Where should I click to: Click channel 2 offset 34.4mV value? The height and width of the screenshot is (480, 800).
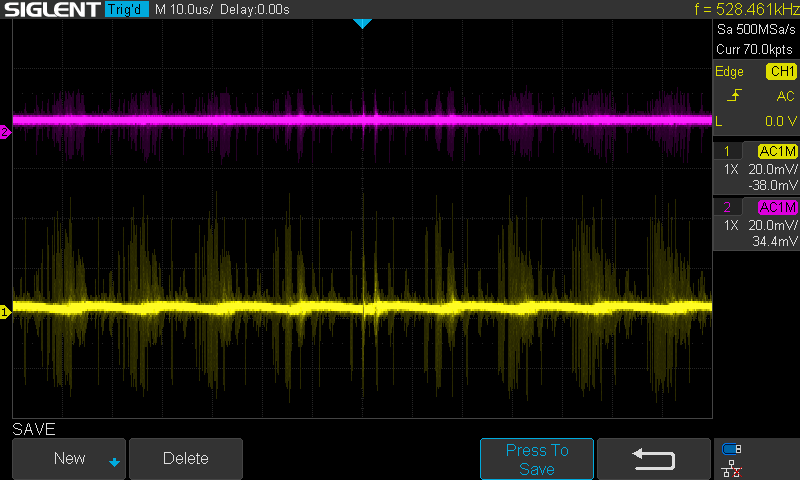click(774, 241)
